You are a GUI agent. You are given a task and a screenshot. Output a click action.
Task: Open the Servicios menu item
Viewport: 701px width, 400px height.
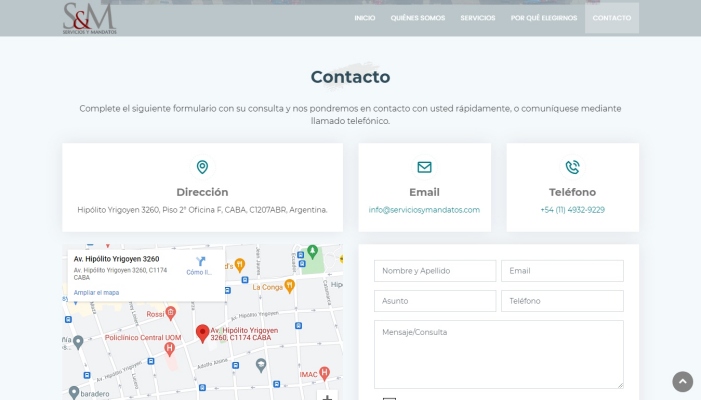[x=477, y=18]
